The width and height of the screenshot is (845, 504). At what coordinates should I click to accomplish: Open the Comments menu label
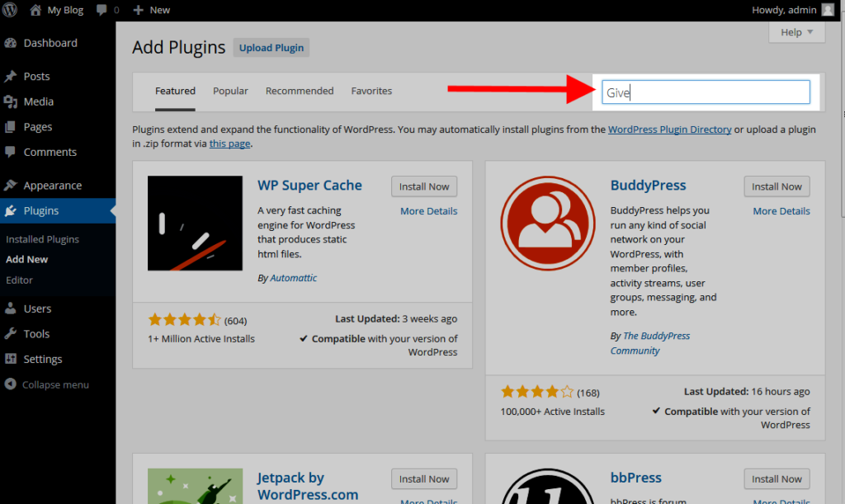[x=50, y=152]
